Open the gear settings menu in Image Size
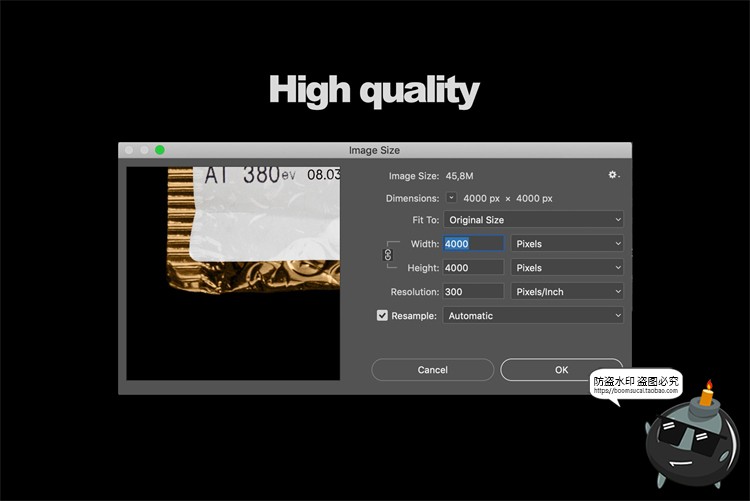750x501 pixels. click(613, 175)
